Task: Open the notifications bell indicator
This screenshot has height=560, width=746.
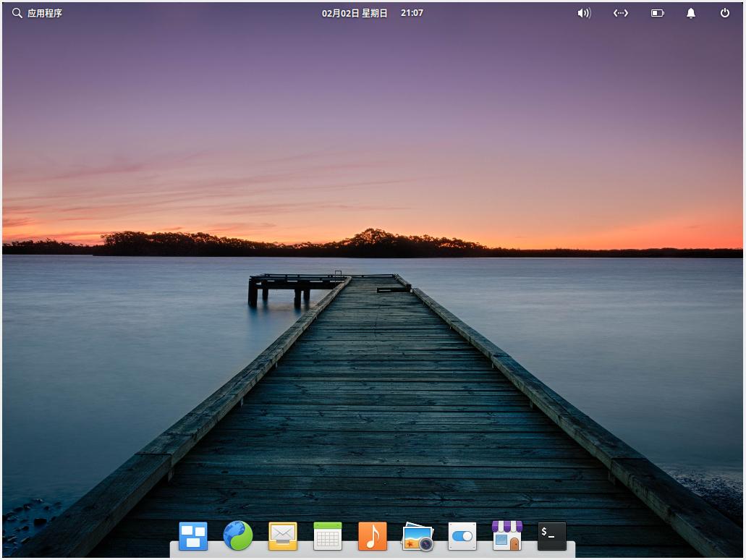Action: point(690,12)
